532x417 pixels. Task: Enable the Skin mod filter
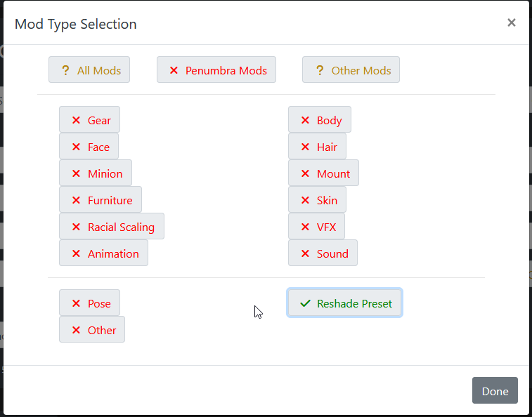[317, 199]
